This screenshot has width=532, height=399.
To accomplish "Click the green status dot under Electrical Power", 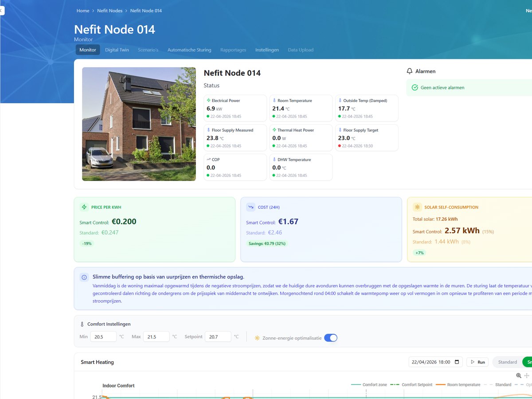I will 208,117.
